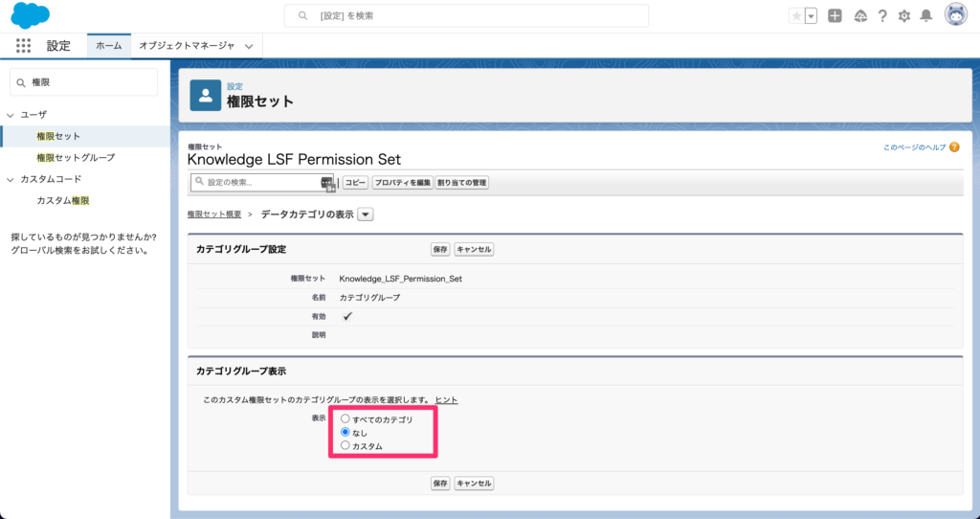Open the オブジェクトマネージャ tab dropdown chevron

point(249,46)
